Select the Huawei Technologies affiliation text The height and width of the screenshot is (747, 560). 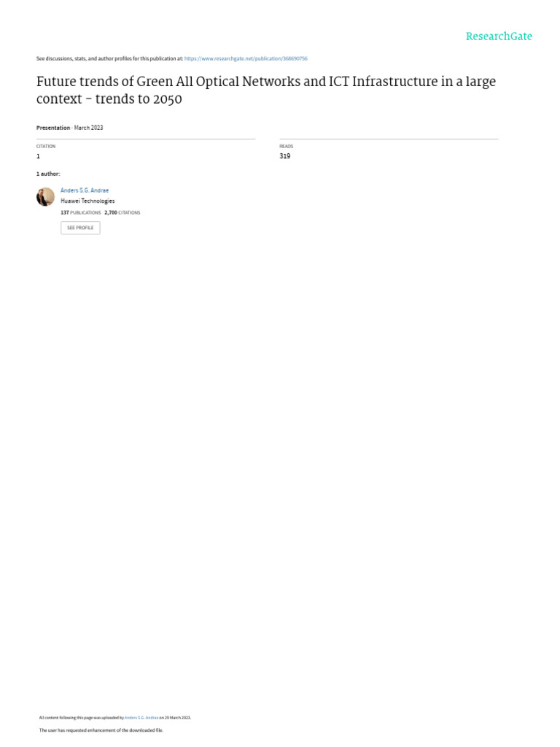87,201
